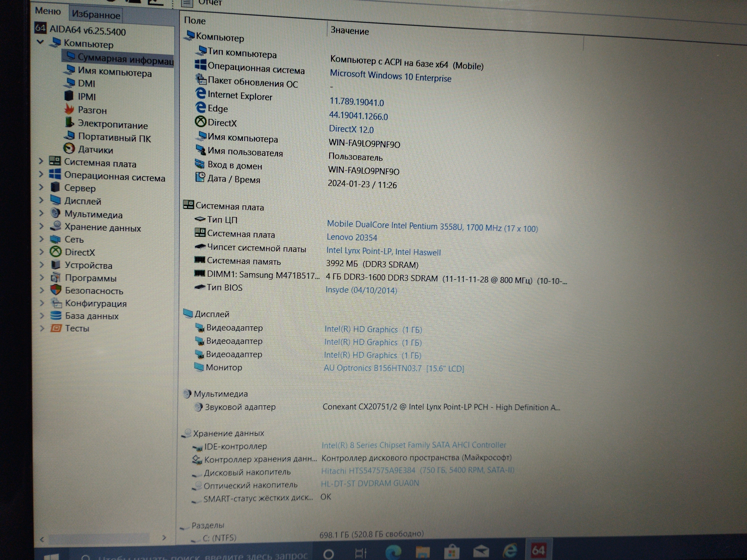Open the Microsoft Windows 10 Enterprise link
This screenshot has width=747, height=560.
click(391, 76)
